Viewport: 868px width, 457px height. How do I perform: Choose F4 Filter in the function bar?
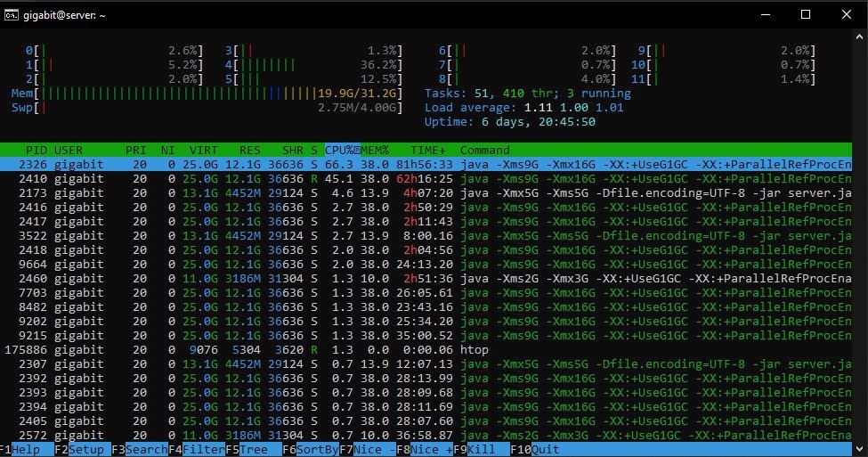tap(197, 449)
